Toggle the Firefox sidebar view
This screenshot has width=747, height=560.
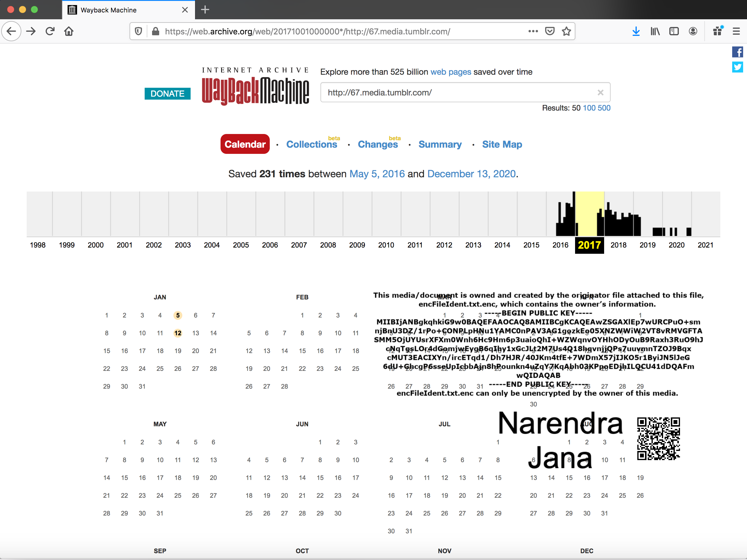674,31
